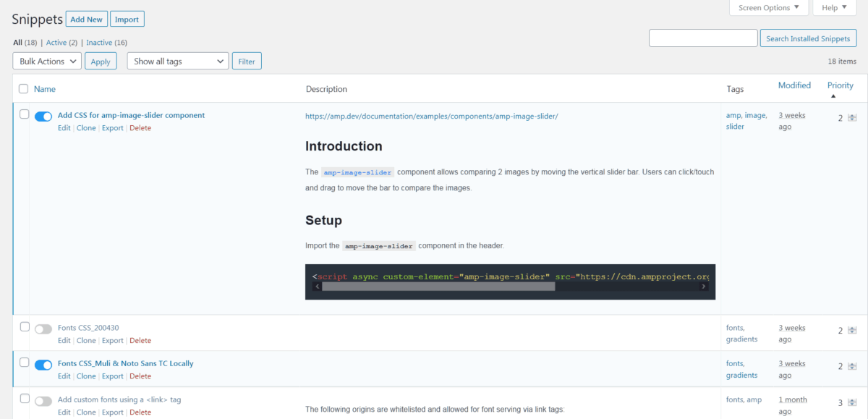Adjust priority stepper for Fonts CSS_Muli snippet
The width and height of the screenshot is (868, 419).
(852, 365)
